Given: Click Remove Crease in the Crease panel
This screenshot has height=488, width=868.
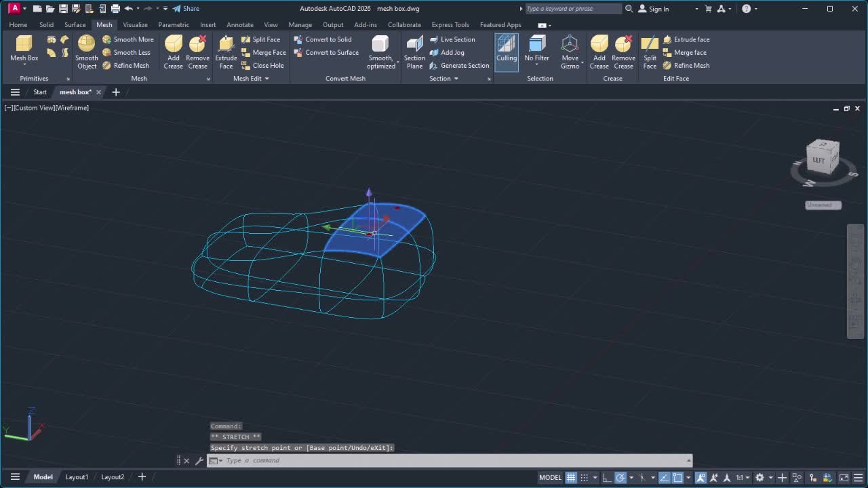Looking at the screenshot, I should (624, 52).
